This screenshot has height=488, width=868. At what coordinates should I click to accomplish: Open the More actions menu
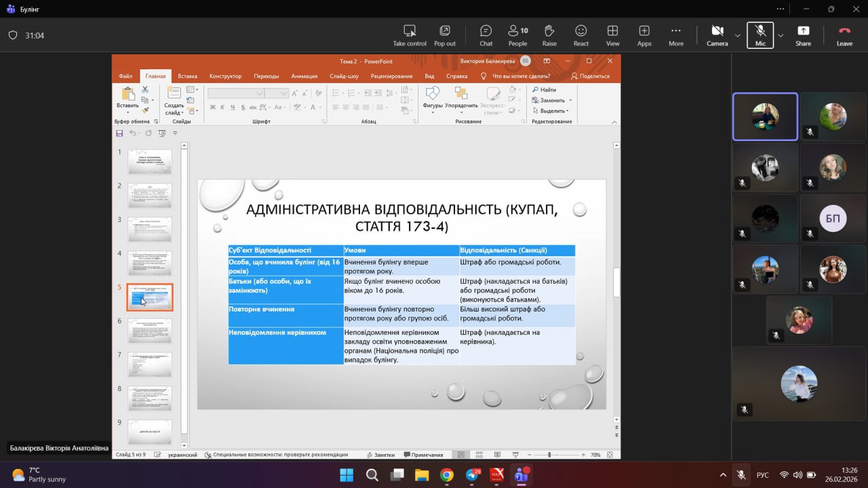pos(676,35)
